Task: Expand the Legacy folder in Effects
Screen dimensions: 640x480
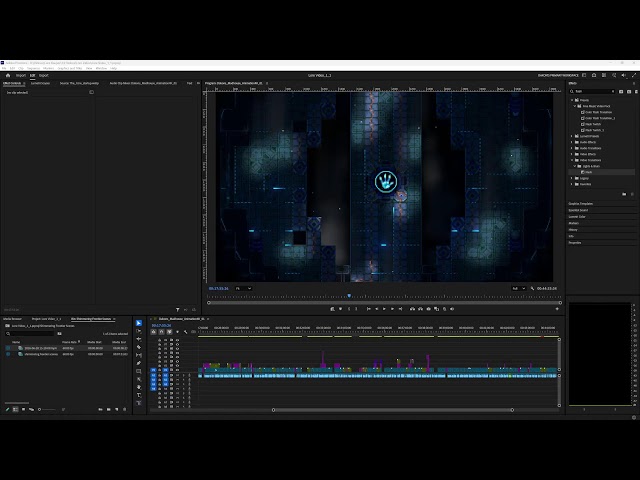Action: tap(572, 178)
